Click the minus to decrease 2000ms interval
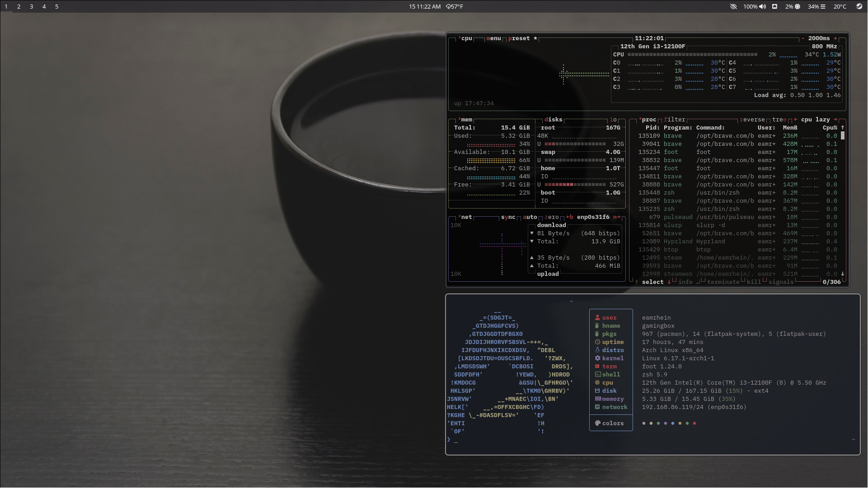 (803, 38)
